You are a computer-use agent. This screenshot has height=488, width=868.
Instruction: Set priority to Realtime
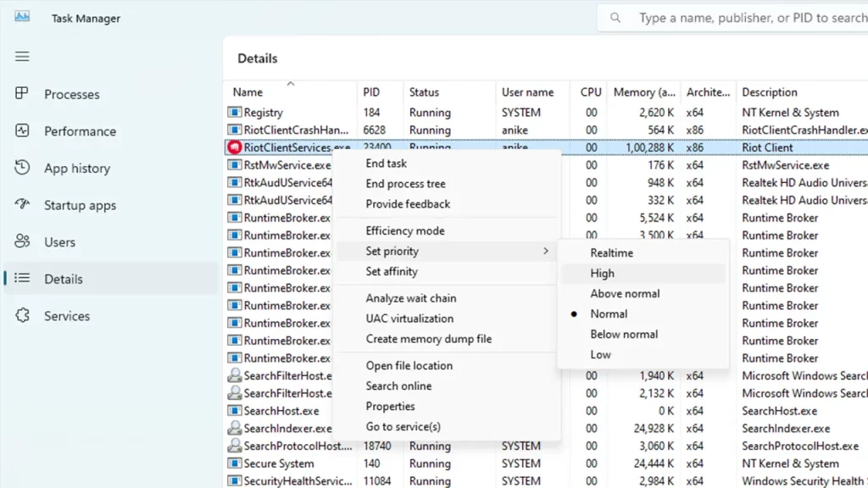pyautogui.click(x=643, y=252)
